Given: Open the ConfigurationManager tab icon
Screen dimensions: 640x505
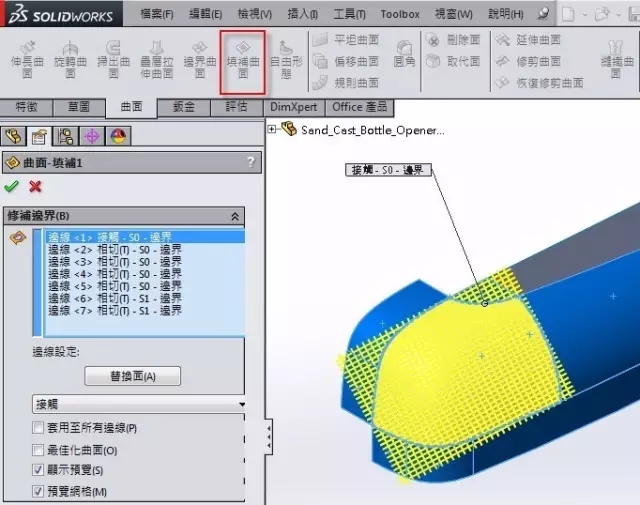Looking at the screenshot, I should 66,136.
